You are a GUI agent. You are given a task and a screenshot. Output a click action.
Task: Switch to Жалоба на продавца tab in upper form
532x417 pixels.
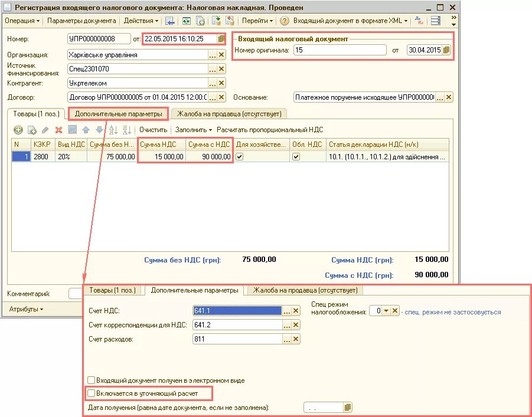tap(229, 114)
